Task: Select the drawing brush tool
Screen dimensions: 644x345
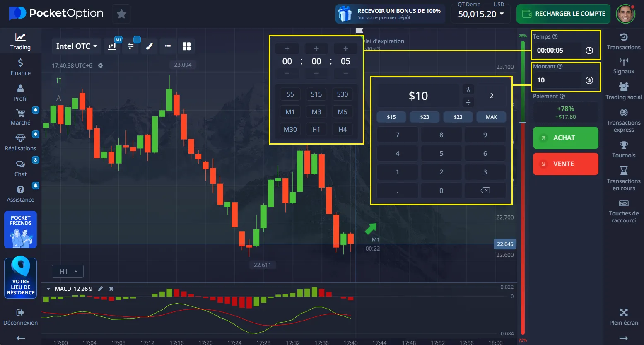Action: click(149, 46)
